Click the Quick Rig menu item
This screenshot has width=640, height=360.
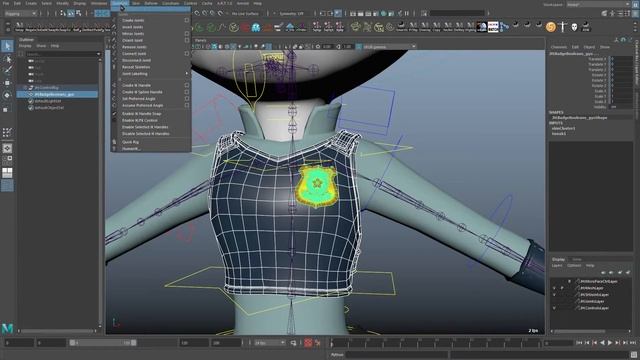(131, 142)
